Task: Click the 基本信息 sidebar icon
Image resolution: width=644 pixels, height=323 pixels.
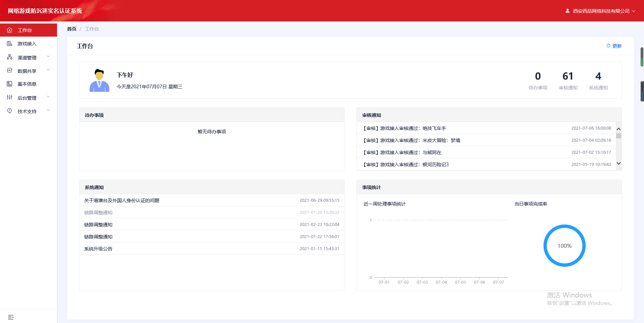Action: click(10, 84)
